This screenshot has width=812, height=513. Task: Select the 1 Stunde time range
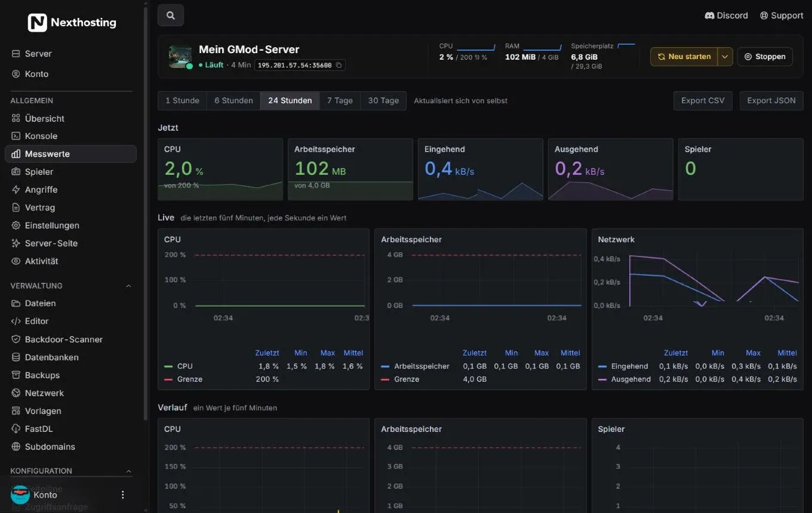coord(182,101)
